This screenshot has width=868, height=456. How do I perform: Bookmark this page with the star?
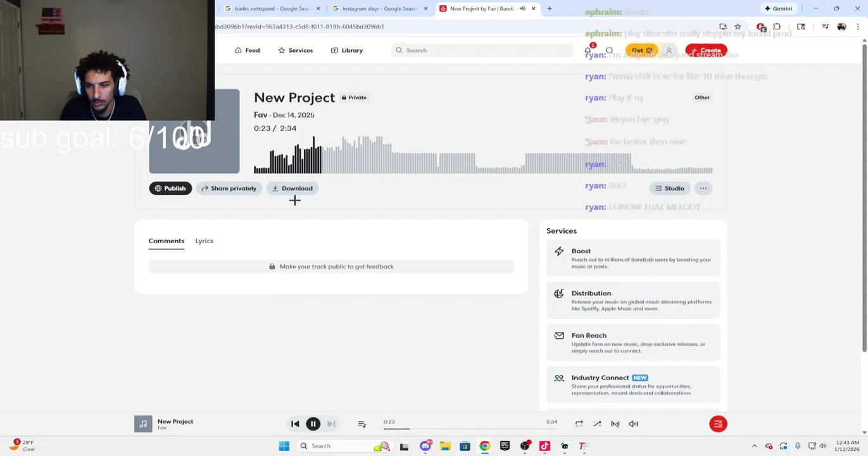point(738,27)
